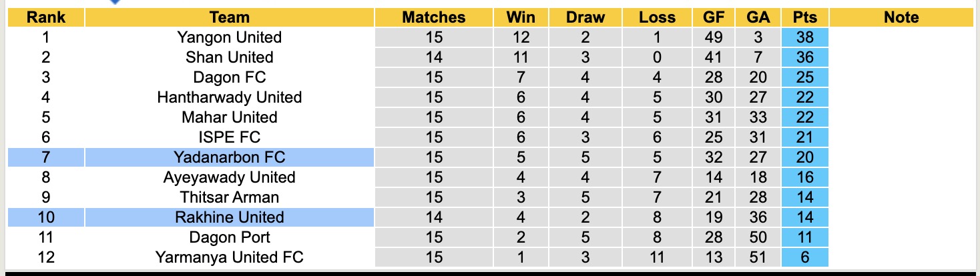This screenshot has width=980, height=276.
Task: Open the Shan United team link
Action: click(229, 57)
